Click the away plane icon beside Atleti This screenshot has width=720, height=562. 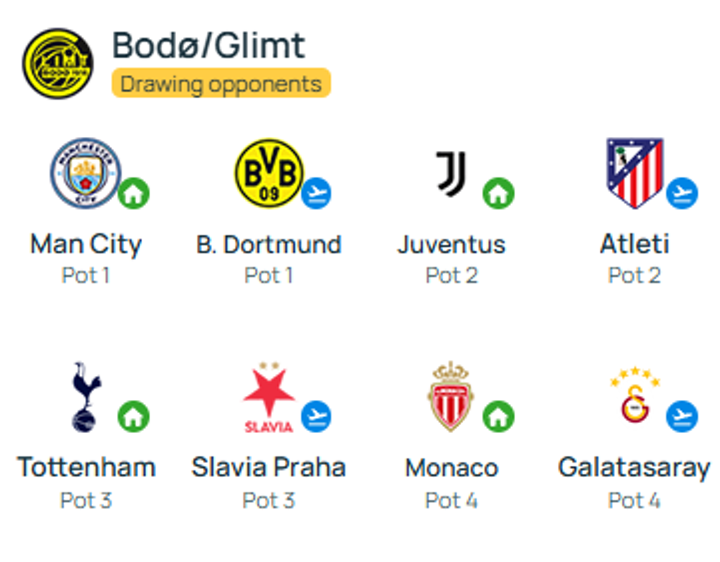pos(682,192)
